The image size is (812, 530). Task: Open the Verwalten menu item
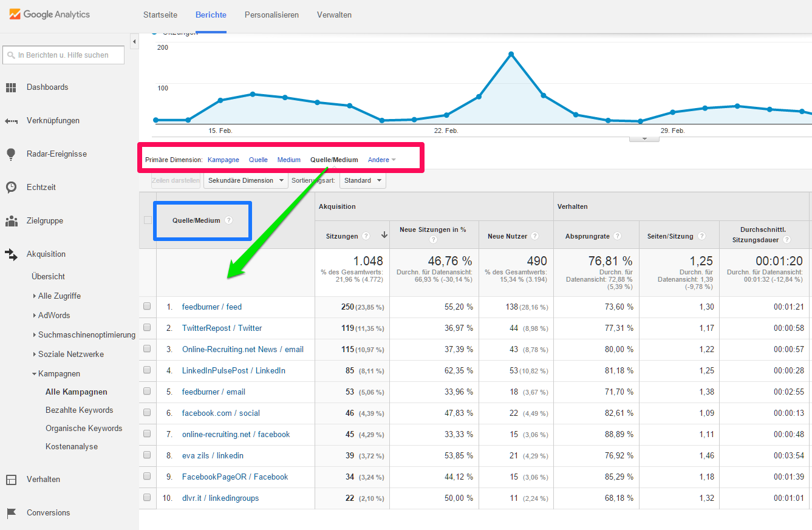pos(334,15)
